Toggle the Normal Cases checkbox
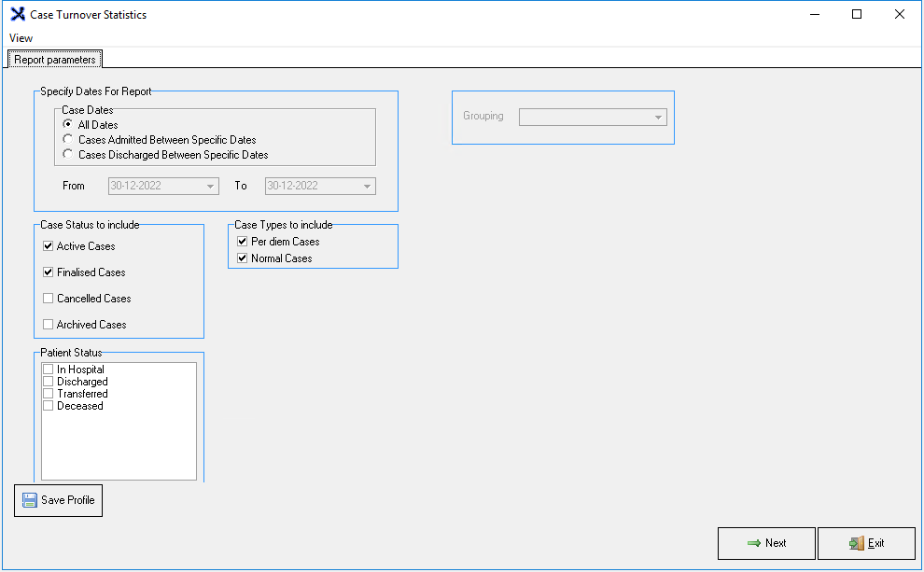The height and width of the screenshot is (572, 924). (243, 258)
